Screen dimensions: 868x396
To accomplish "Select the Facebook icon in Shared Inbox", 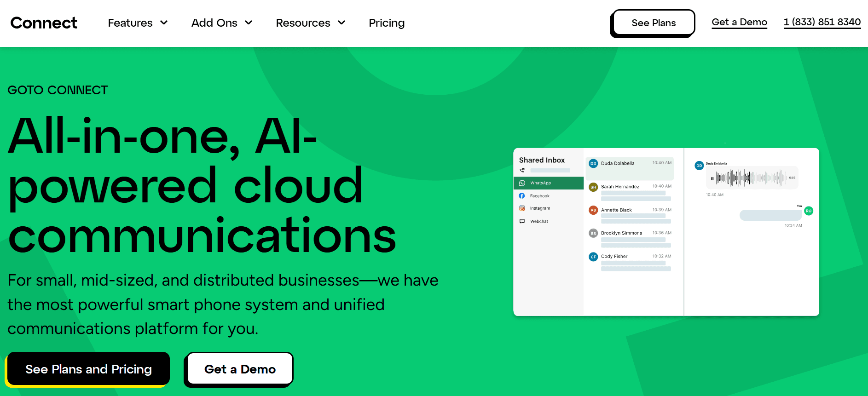I will [x=522, y=196].
